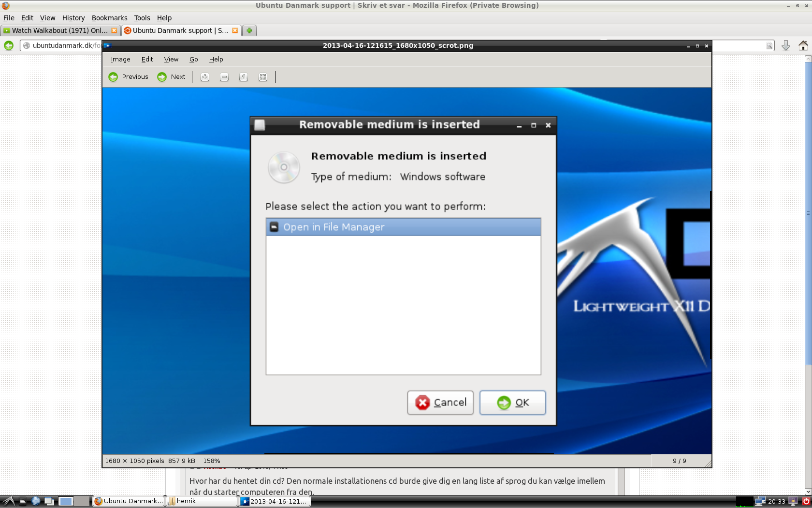Image resolution: width=812 pixels, height=508 pixels.
Task: Click the Ubuntu Danmark taskbar button
Action: click(128, 502)
